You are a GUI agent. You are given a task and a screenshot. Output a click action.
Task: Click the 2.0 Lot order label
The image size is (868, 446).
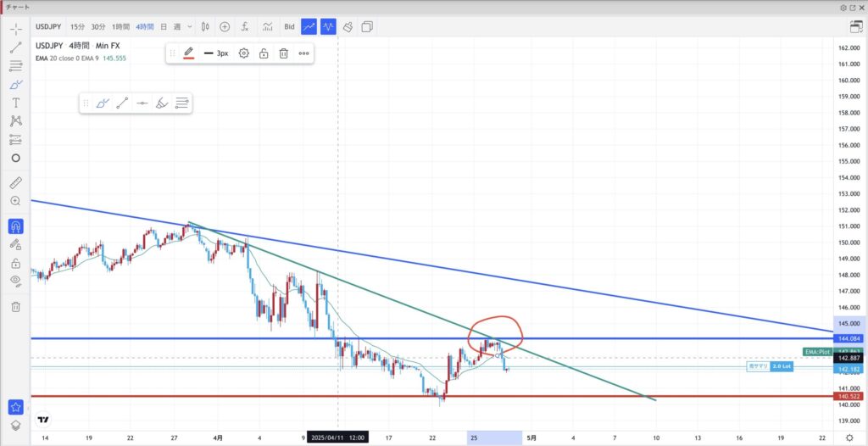point(782,366)
